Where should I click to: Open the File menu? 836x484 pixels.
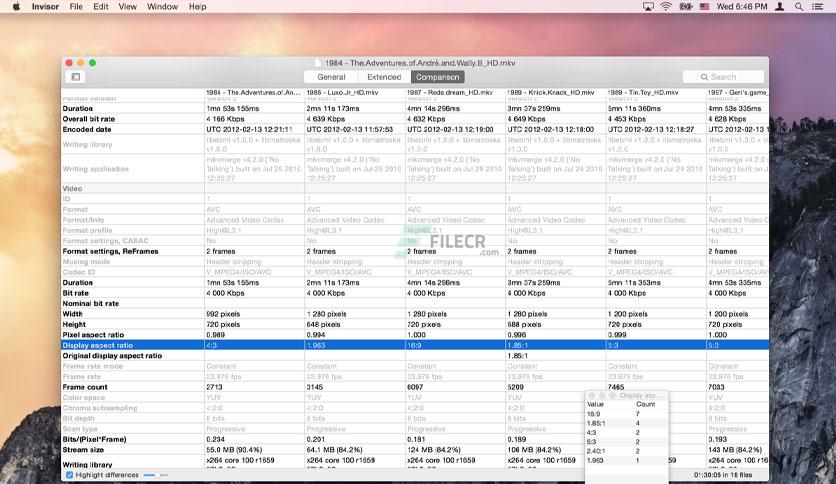76,6
